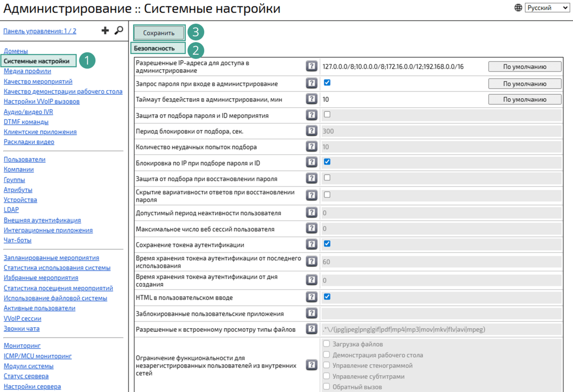
Task: Open Качество мероприятий link
Action: tap(38, 81)
